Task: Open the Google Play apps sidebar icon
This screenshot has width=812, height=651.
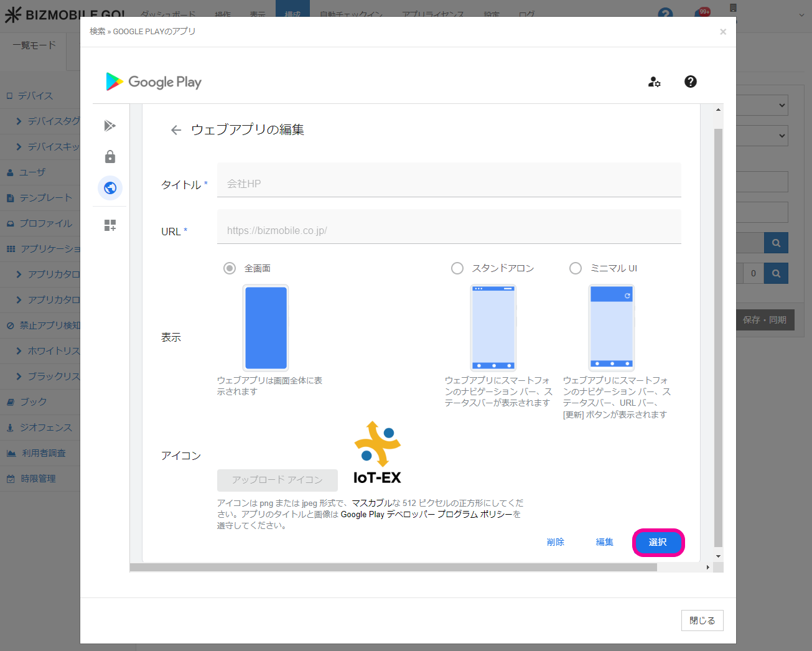Action: (x=110, y=126)
